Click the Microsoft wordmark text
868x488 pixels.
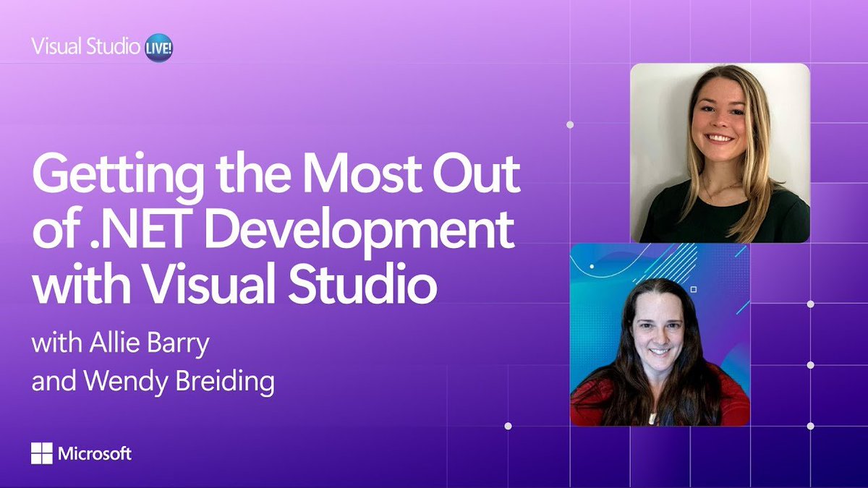pyautogui.click(x=98, y=454)
